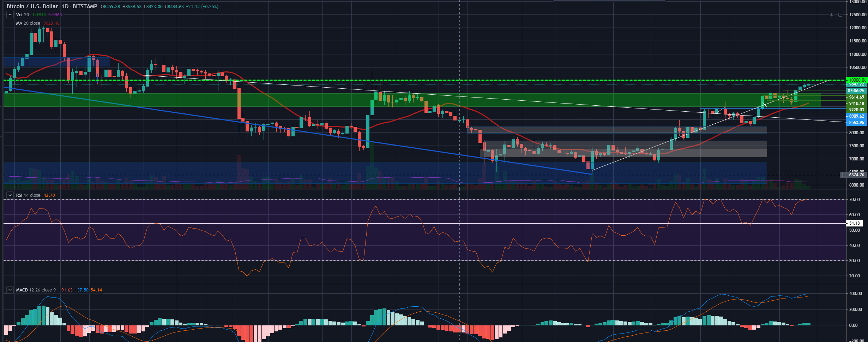Open the Bitcoin / U.S. Dollar symbol title
The height and width of the screenshot is (342, 868).
32,6
